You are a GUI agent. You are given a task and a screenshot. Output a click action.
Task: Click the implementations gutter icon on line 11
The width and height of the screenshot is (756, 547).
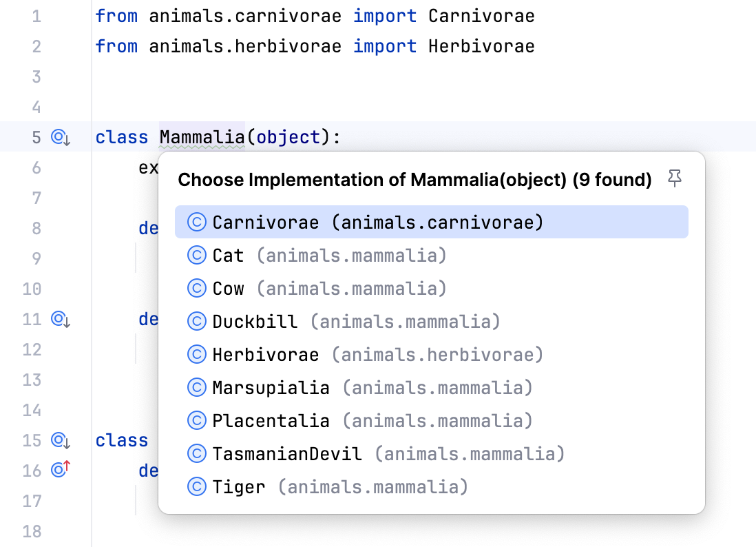(x=59, y=320)
